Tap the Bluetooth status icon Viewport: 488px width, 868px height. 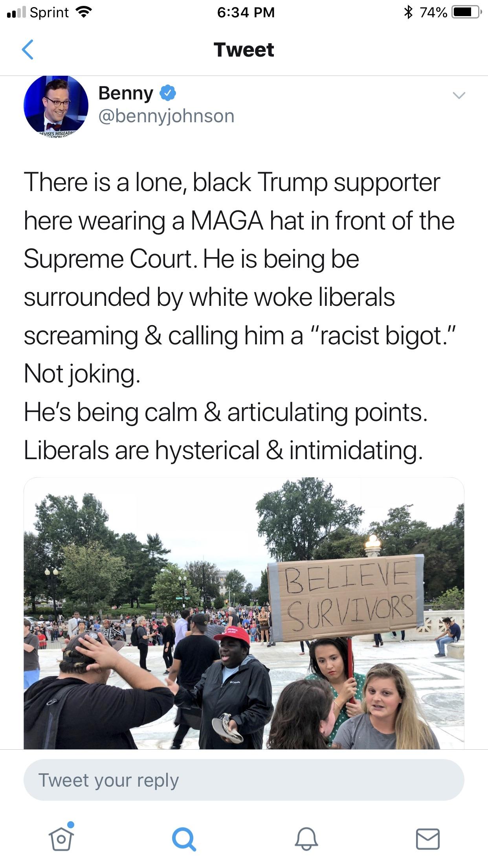click(x=408, y=12)
